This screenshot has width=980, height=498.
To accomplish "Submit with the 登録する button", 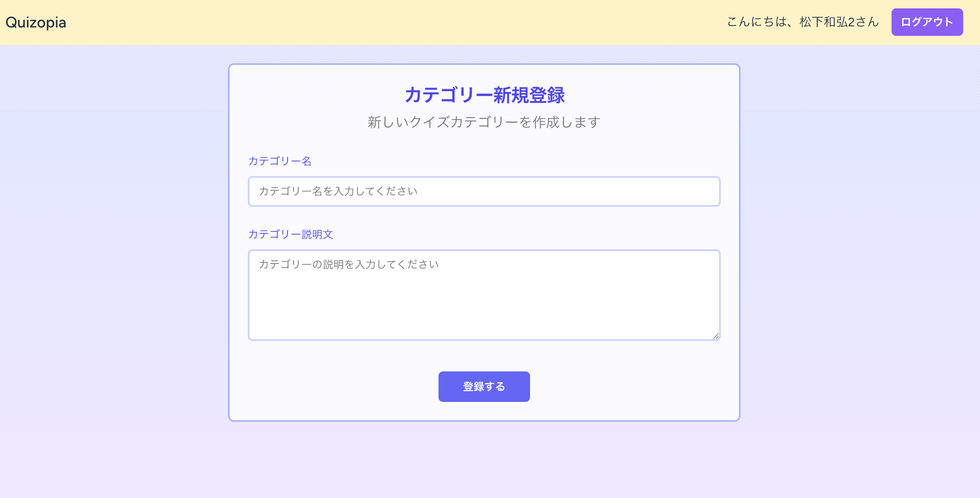I will click(x=484, y=387).
